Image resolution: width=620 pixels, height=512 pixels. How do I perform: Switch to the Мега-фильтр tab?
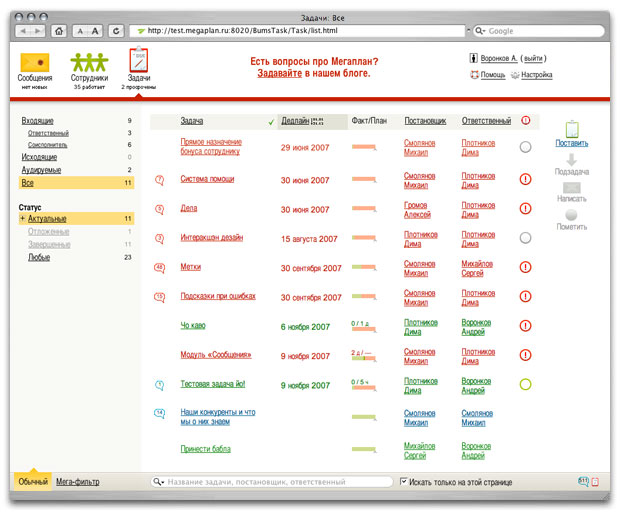tap(77, 482)
